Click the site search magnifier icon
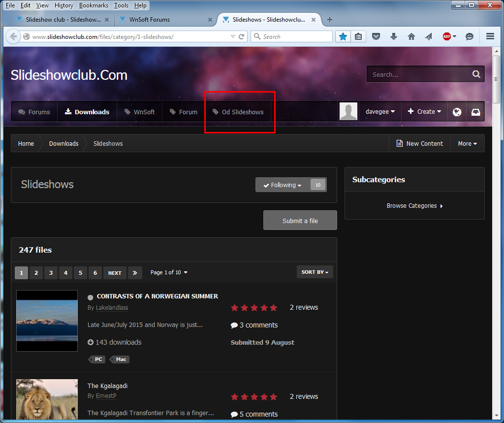504x423 pixels. coord(476,74)
